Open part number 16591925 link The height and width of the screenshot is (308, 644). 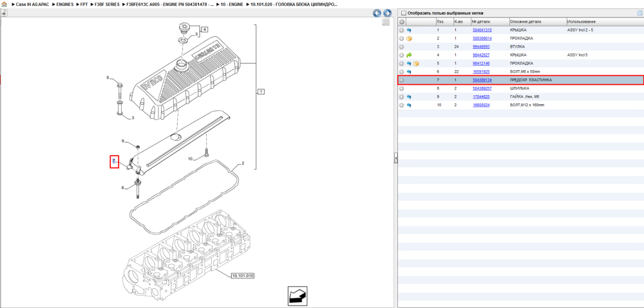(x=481, y=72)
